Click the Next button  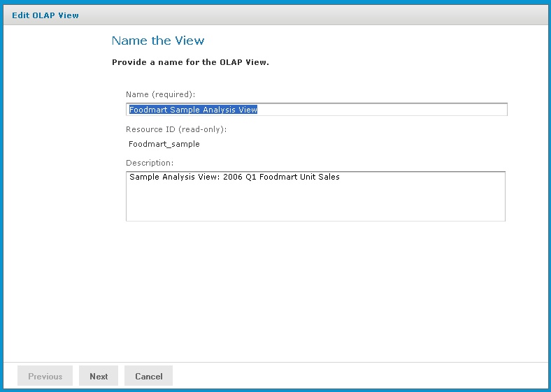99,376
